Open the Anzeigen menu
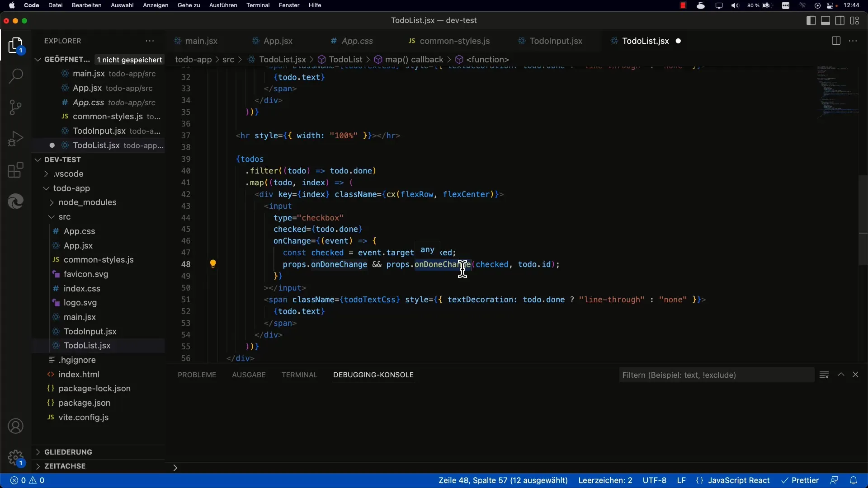The height and width of the screenshot is (488, 868). click(x=156, y=5)
